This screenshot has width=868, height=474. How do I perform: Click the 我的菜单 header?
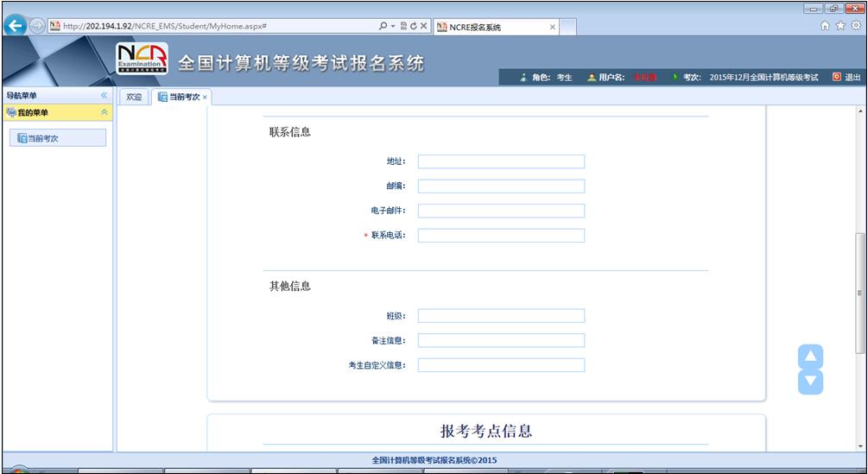58,113
